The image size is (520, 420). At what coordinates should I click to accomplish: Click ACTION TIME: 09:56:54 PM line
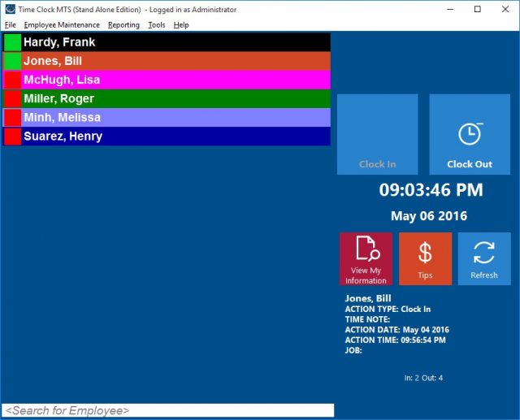tap(396, 340)
